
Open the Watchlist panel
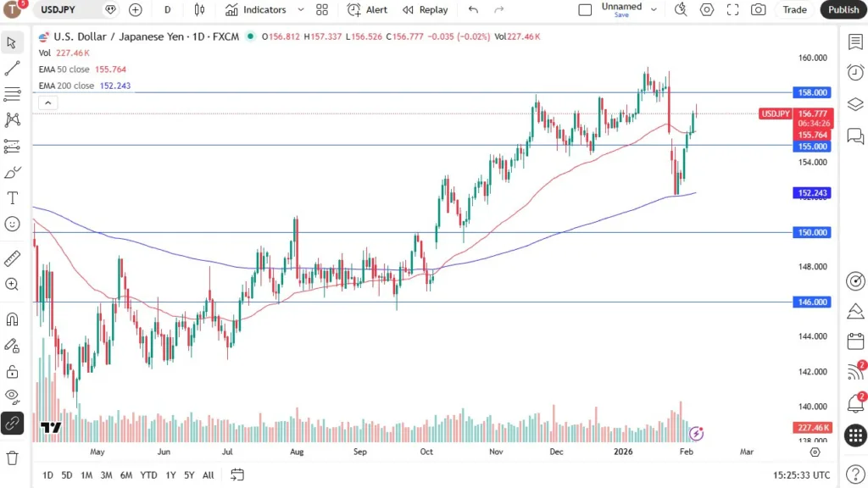pyautogui.click(x=855, y=41)
